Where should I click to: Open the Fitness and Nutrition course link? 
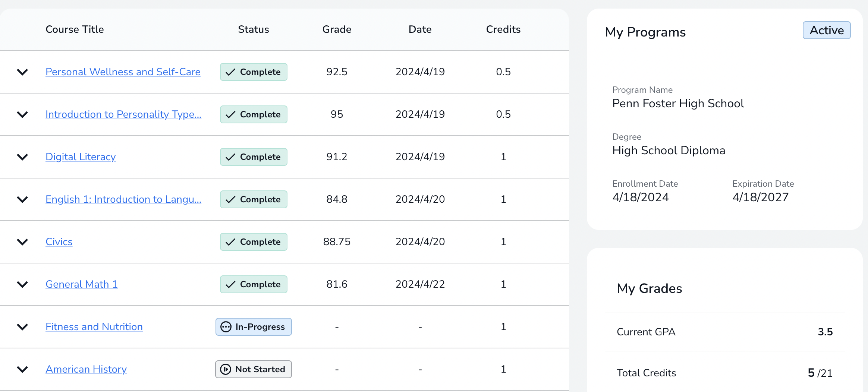pyautogui.click(x=94, y=327)
